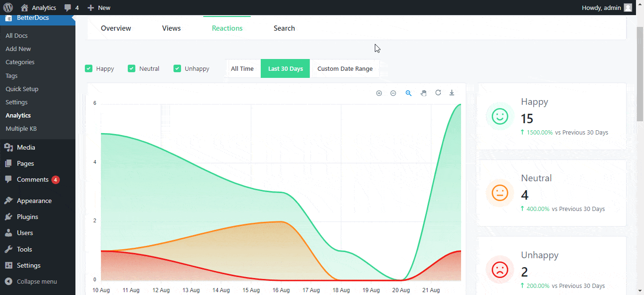Screen dimensions: 644x295
Task: Open the comments bubble icon in the admin bar
Action: point(67,7)
